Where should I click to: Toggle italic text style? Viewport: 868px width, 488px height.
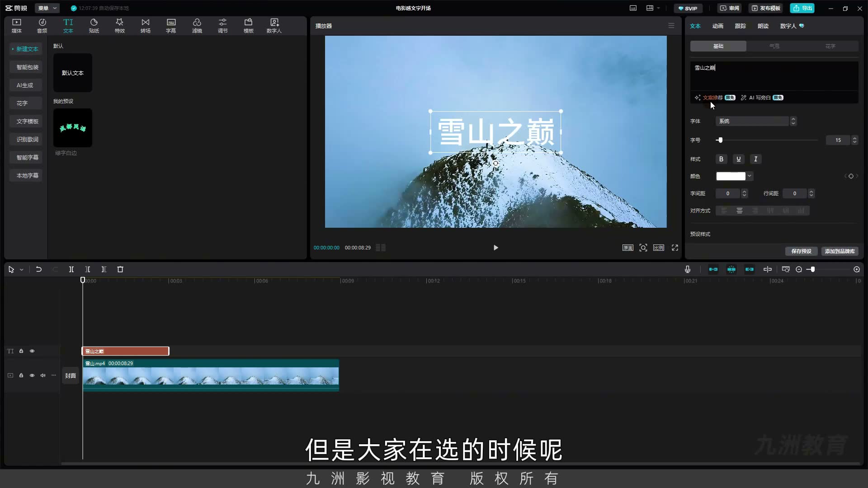tap(756, 159)
